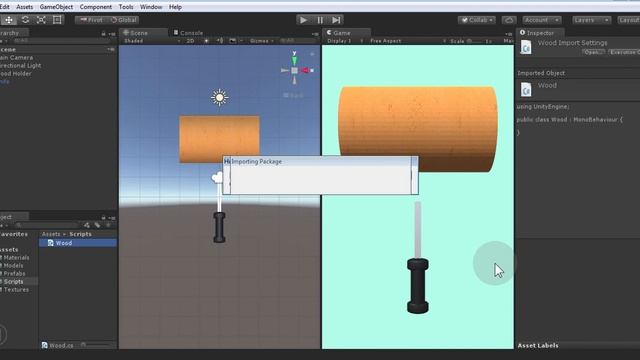Open the Shaded draw mode dropdown
This screenshot has width=640, height=360.
pyautogui.click(x=151, y=41)
